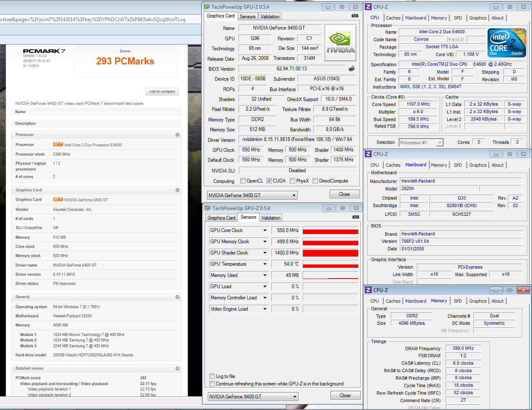Toggle the DirectCompute checkbox
Viewport: 532px width, 410px height.
315,181
